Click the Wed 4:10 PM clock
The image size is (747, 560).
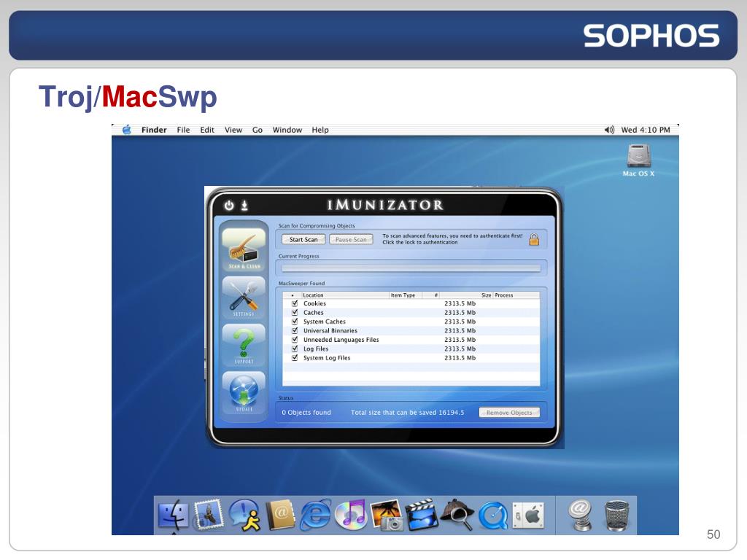point(646,130)
